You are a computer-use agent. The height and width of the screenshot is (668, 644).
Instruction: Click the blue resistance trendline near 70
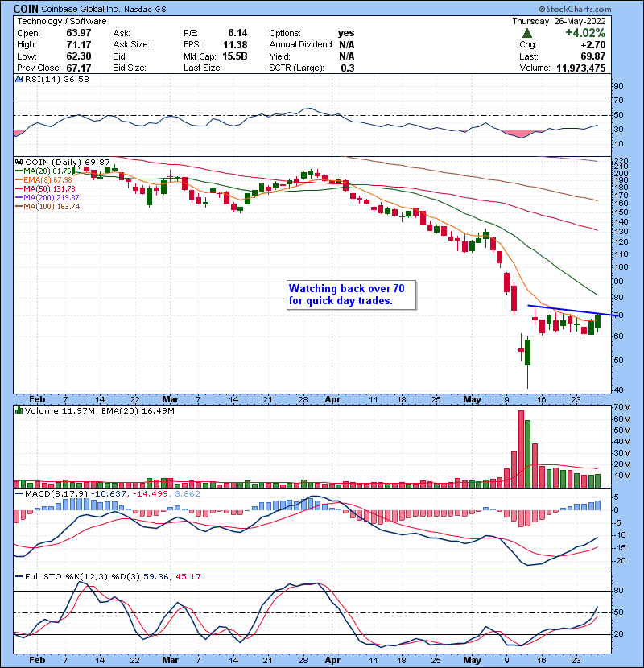[572, 311]
